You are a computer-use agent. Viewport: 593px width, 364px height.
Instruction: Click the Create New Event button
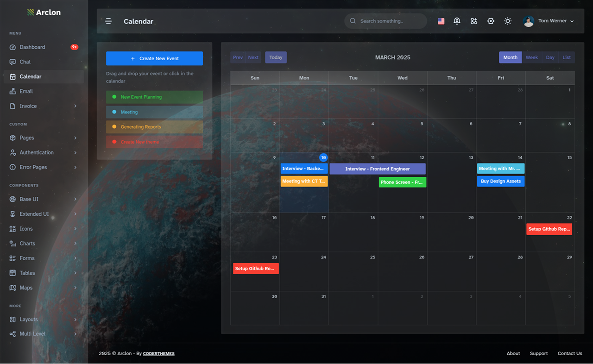pyautogui.click(x=154, y=58)
